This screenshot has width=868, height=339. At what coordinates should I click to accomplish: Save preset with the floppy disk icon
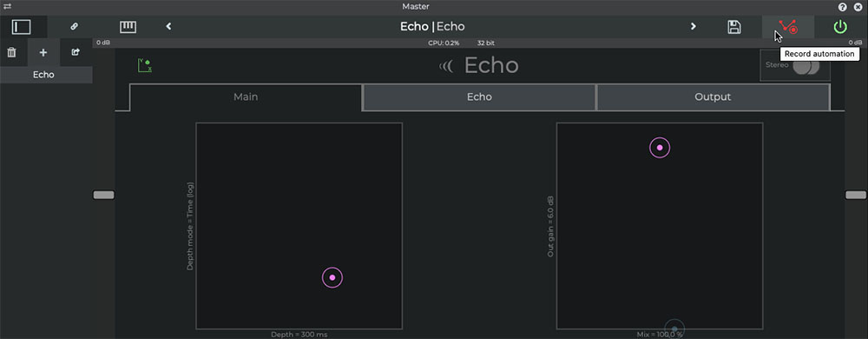point(734,27)
